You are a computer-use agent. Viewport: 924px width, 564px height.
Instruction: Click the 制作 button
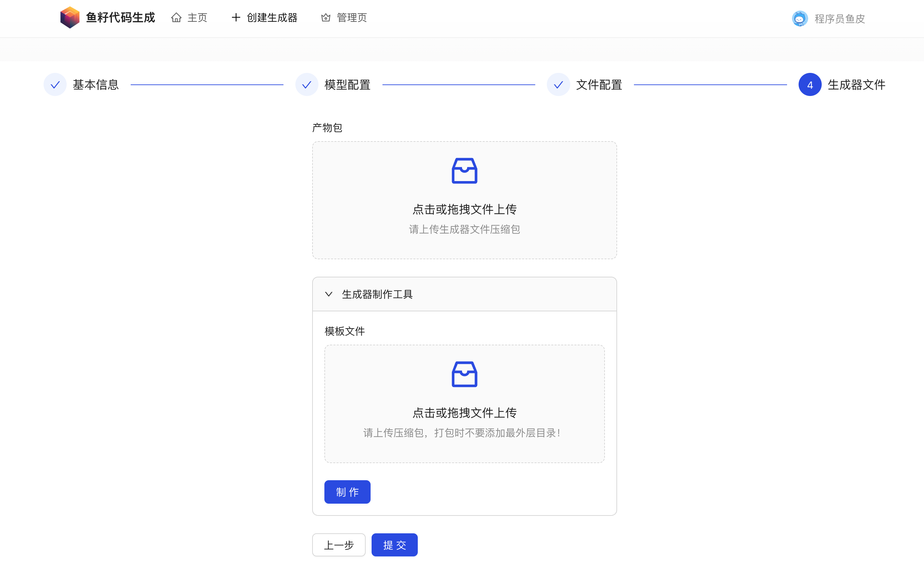(347, 492)
